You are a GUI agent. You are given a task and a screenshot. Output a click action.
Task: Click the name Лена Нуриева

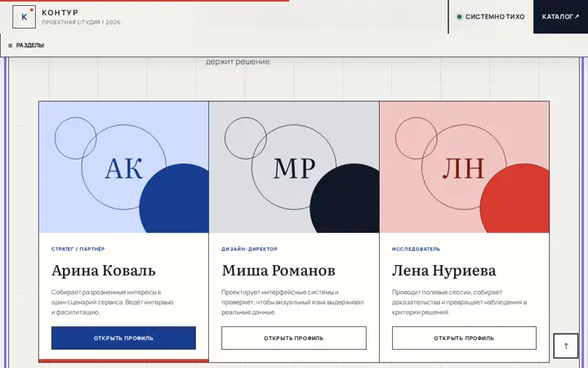[444, 271]
